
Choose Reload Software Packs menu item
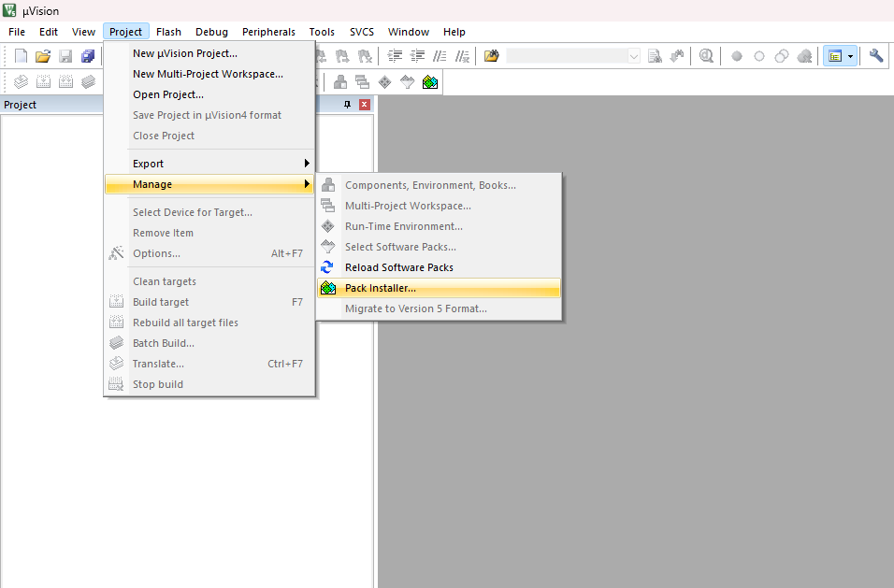(x=398, y=267)
